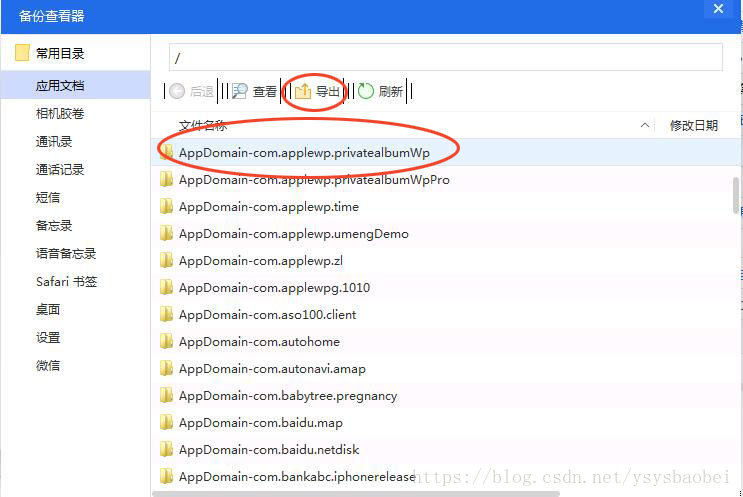
Task: Switch to 通讯录 category
Action: click(54, 142)
